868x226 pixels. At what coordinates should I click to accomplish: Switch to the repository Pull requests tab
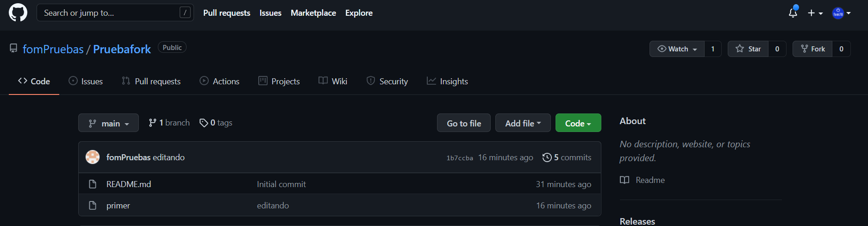point(151,81)
